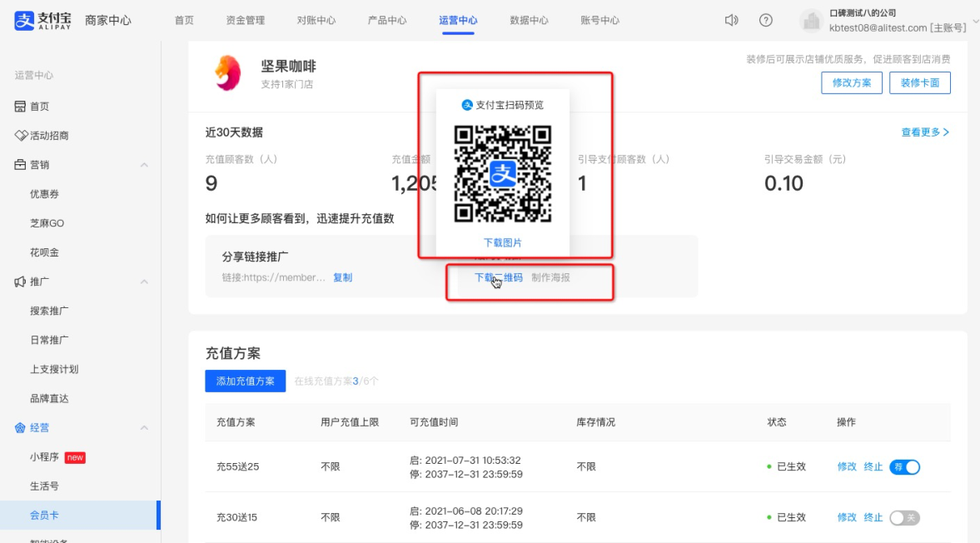Click the 首页 sidebar home icon
Viewport: 980px width, 543px height.
[x=20, y=107]
